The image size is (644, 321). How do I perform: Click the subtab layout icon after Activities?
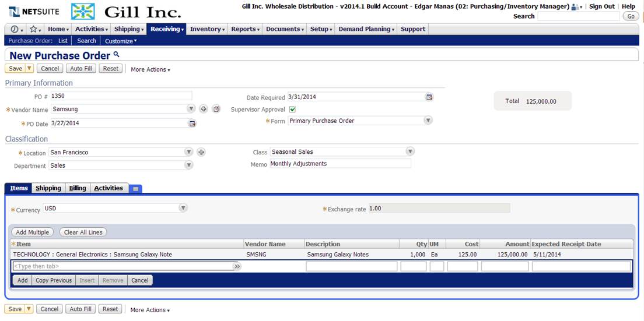[135, 189]
